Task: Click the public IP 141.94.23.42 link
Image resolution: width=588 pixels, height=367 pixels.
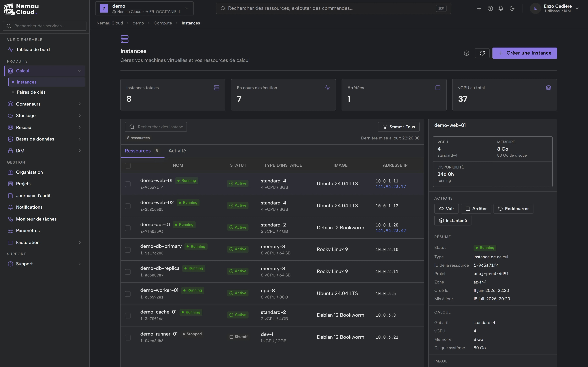Action: coord(390,231)
